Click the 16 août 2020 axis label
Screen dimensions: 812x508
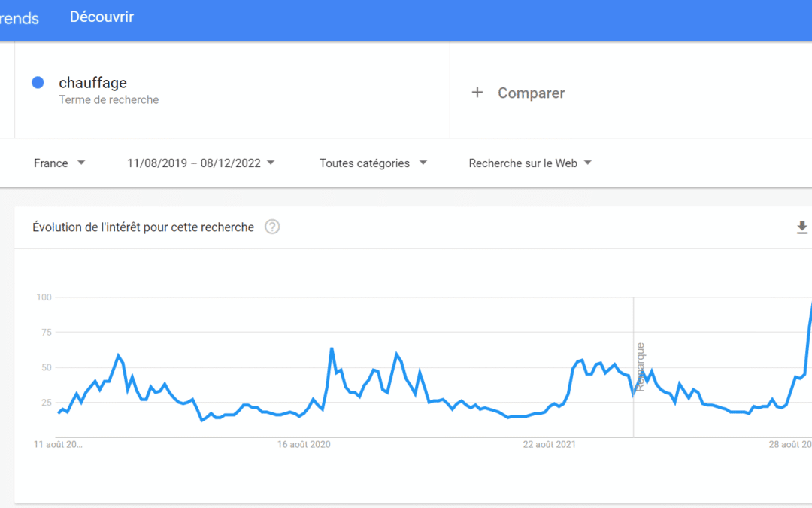(304, 444)
